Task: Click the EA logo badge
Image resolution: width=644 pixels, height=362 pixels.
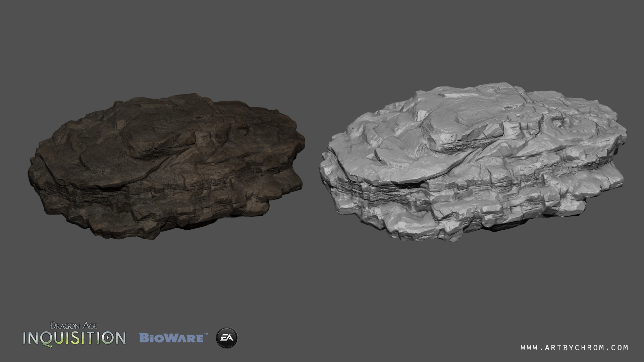Action: point(227,338)
